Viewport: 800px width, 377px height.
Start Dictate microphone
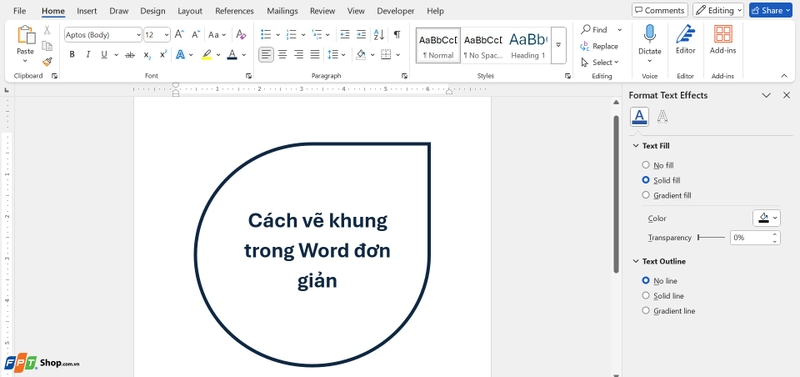pos(649,34)
